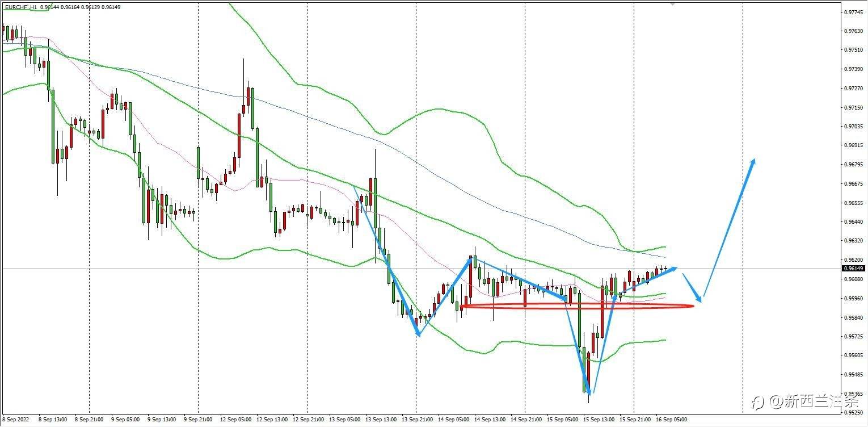
Task: Select the short downward blue arrow near ellipse
Action: 692,288
